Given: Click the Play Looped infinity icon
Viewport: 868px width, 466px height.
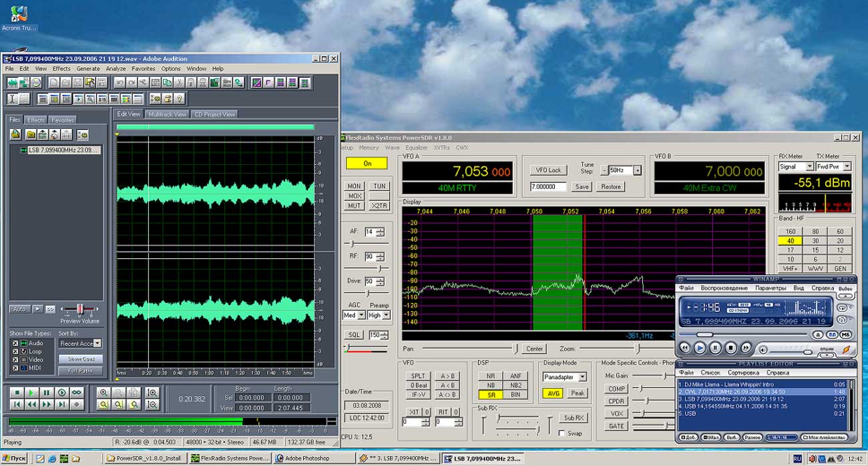Looking at the screenshot, I should tap(76, 393).
